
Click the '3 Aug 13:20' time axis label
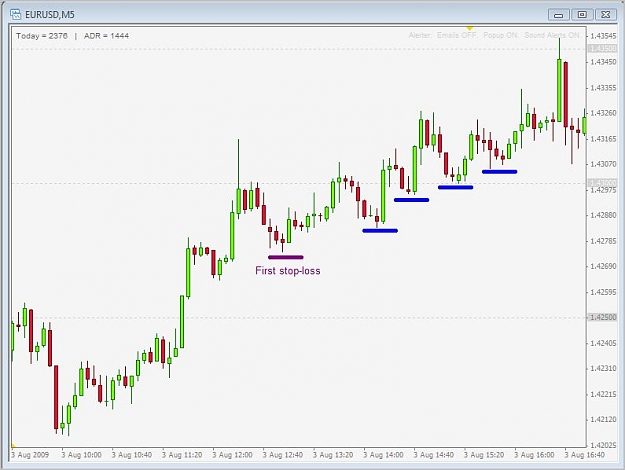coord(333,455)
